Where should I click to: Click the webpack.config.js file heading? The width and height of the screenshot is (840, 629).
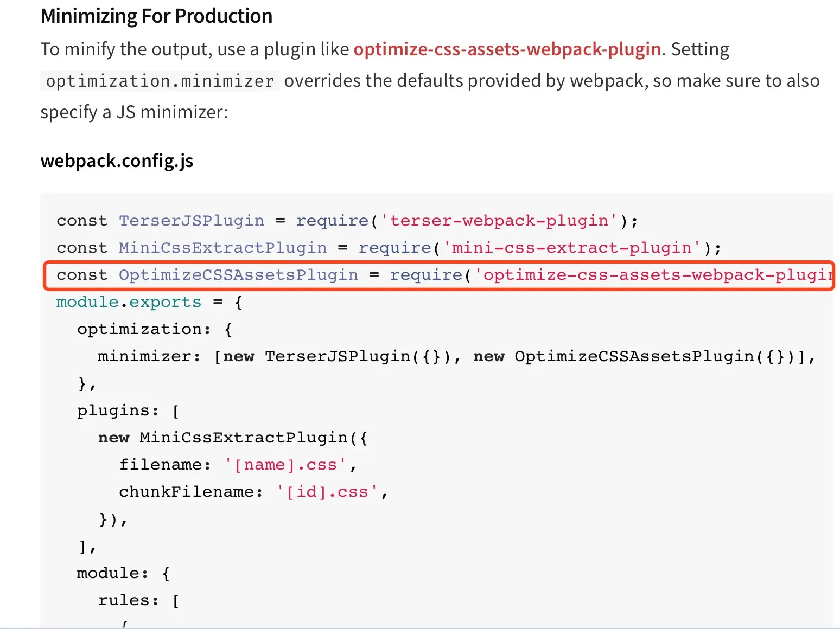(117, 161)
